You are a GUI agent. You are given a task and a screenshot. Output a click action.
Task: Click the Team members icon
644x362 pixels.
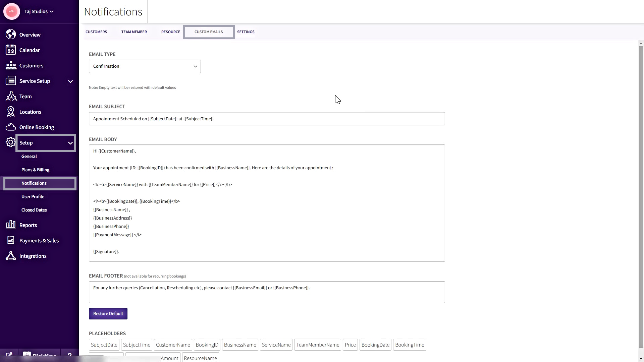11,97
